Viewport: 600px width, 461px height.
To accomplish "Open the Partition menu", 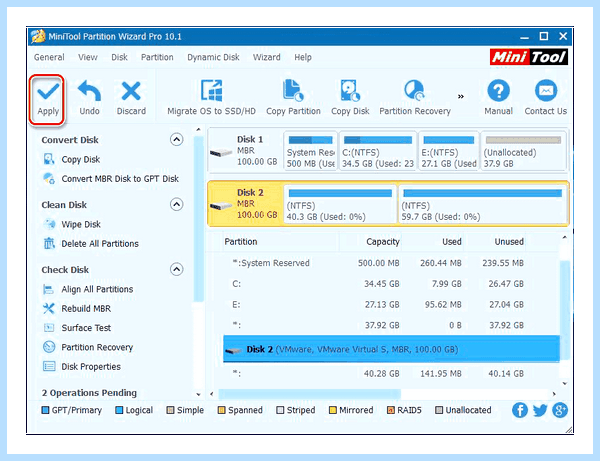I will 157,57.
